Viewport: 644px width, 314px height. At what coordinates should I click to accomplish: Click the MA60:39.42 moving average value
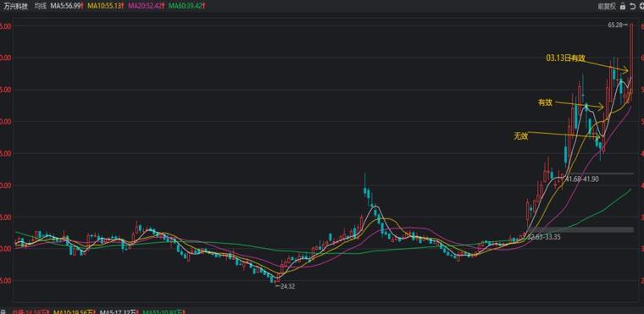click(186, 6)
